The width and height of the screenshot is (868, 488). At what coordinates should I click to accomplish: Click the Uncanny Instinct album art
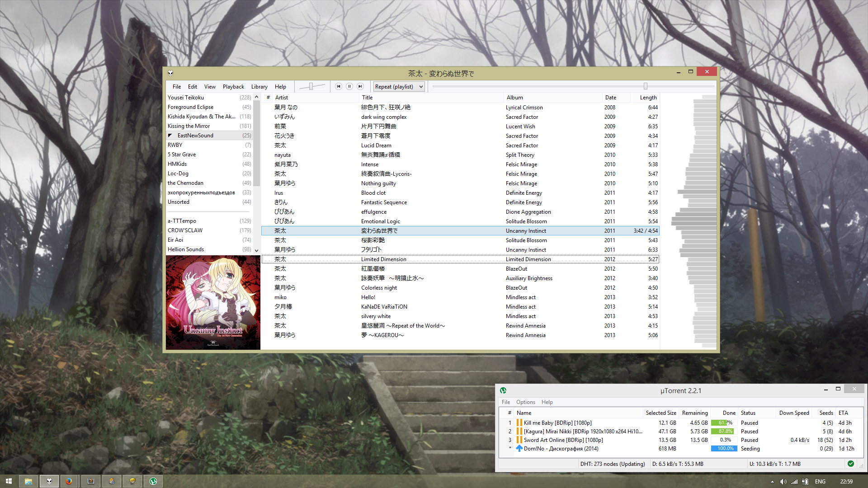213,302
